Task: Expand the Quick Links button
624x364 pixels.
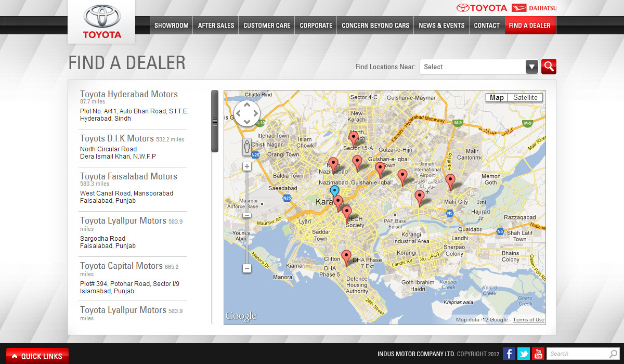Action: (x=37, y=356)
